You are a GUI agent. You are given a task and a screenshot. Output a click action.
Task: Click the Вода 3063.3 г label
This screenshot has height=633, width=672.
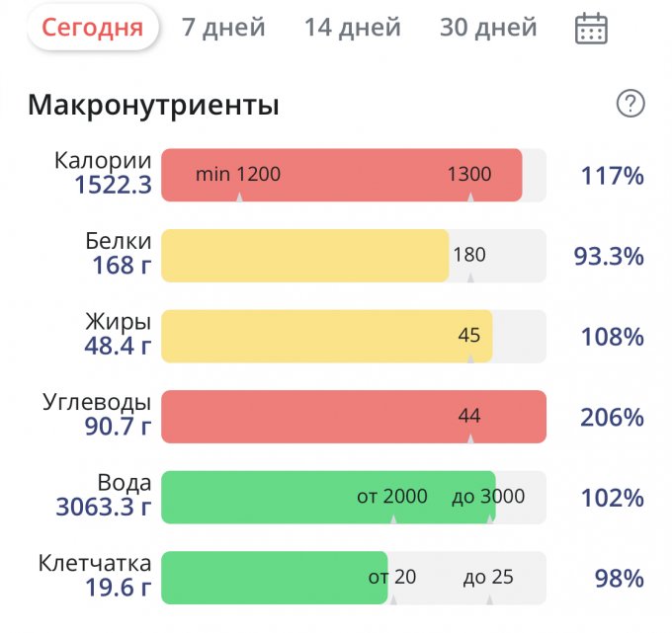tap(104, 508)
